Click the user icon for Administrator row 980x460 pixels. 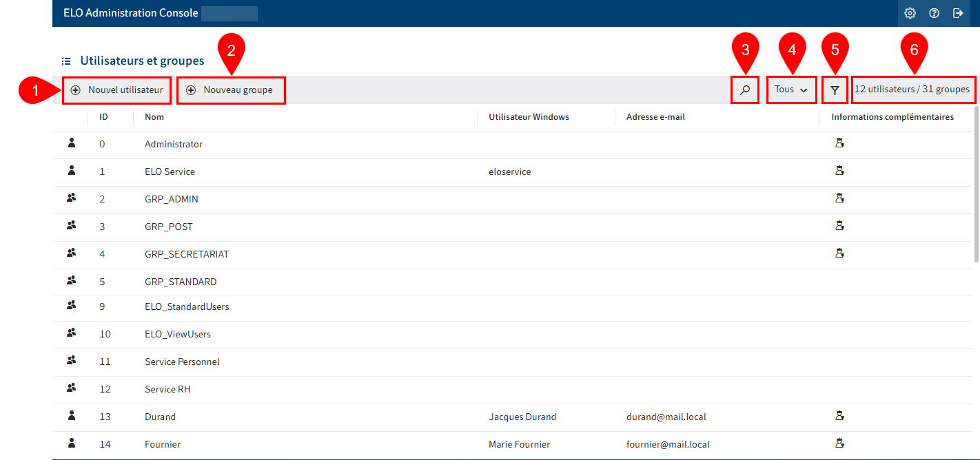pos(71,143)
